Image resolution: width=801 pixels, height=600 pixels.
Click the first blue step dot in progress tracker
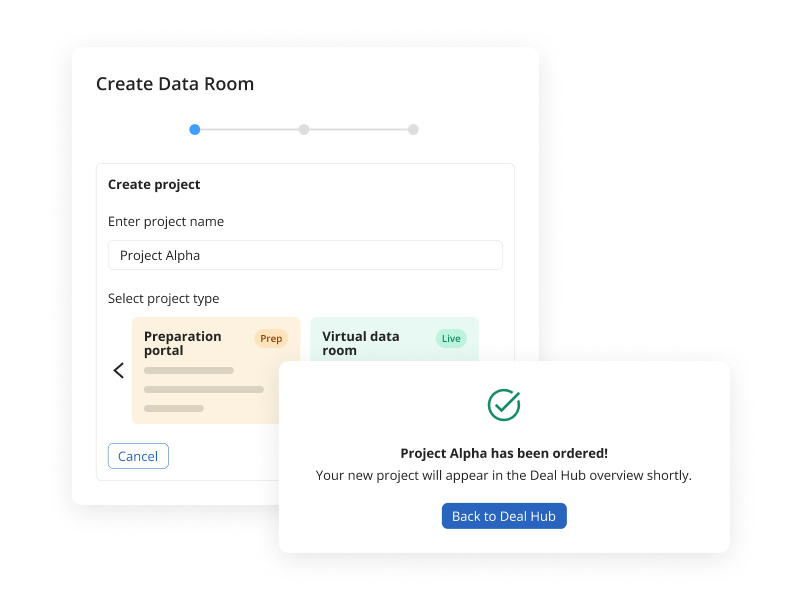coord(195,130)
